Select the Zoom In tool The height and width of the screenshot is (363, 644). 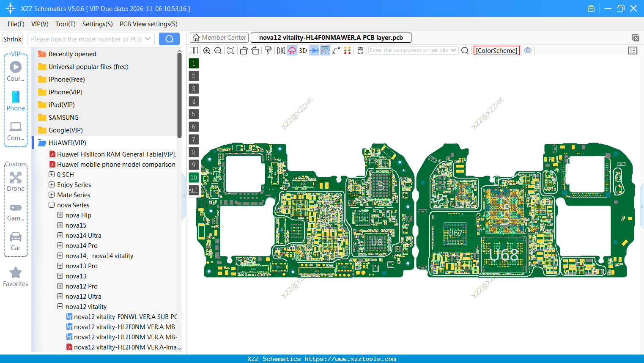207,50
